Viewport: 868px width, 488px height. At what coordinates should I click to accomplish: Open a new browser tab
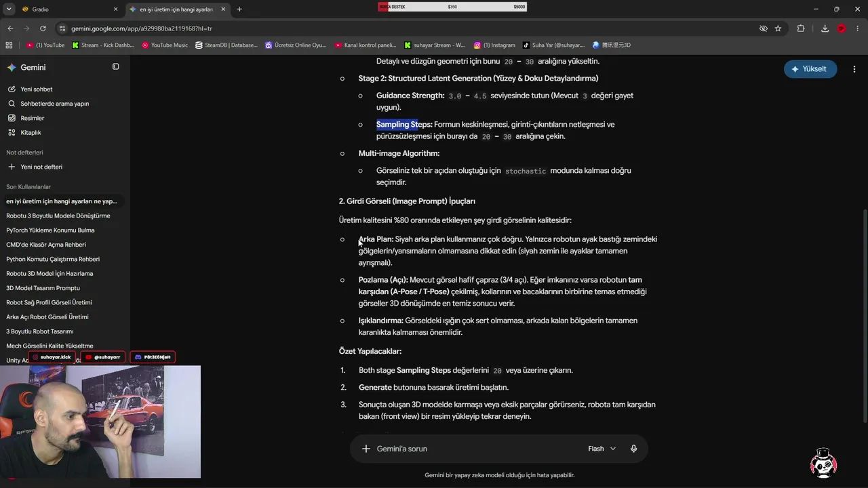239,9
